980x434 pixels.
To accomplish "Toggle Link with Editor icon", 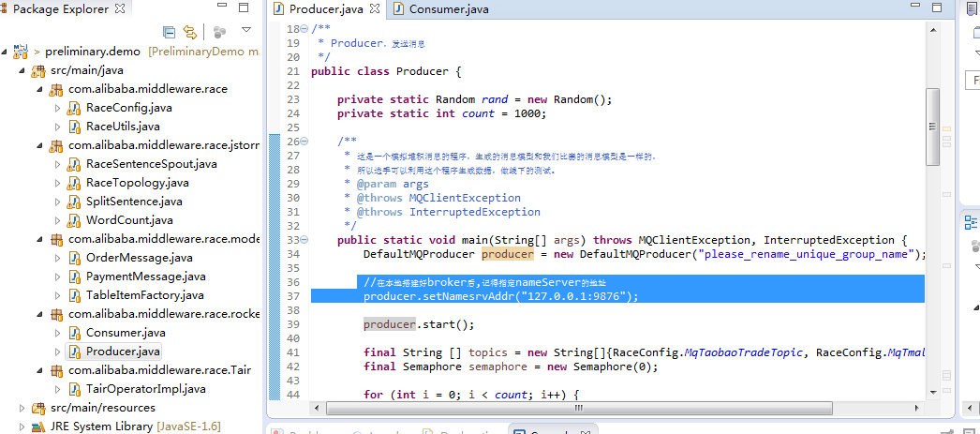I will click(x=190, y=32).
